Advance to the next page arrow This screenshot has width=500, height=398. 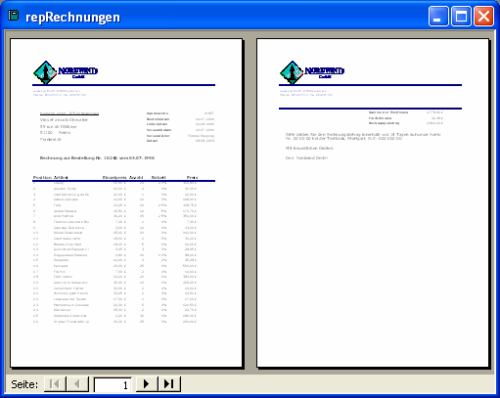coord(147,384)
